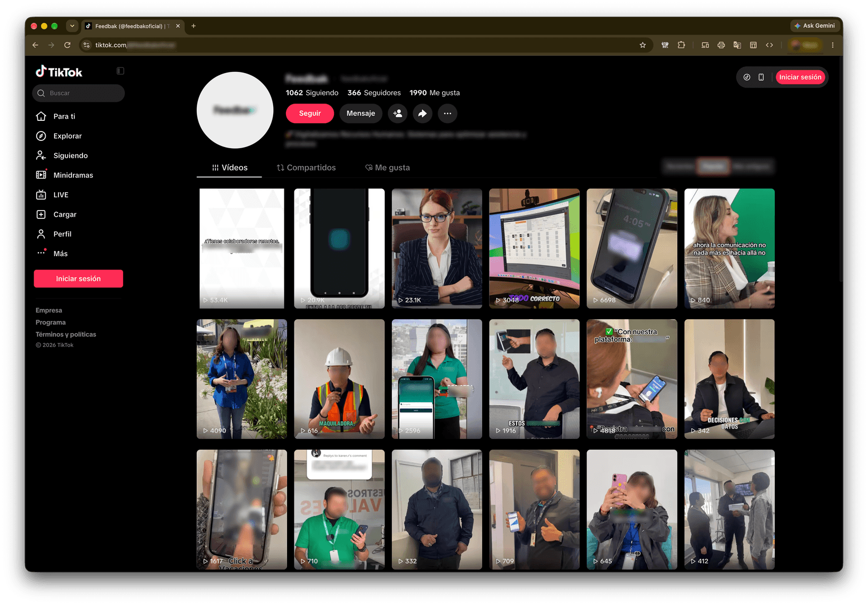Focus the Buscar search field
This screenshot has height=605, width=868.
(x=79, y=93)
